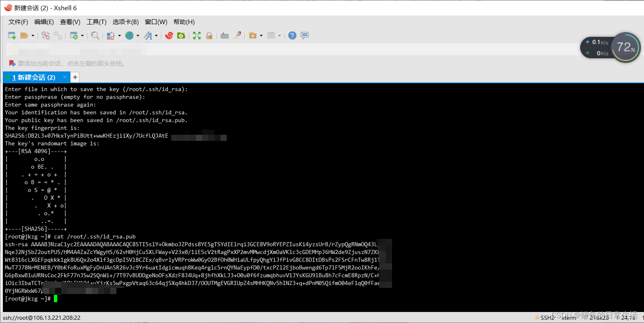Image resolution: width=644 pixels, height=323 pixels.
Task: Click the '[SHA256]' randomart footer line
Action: click(x=36, y=229)
